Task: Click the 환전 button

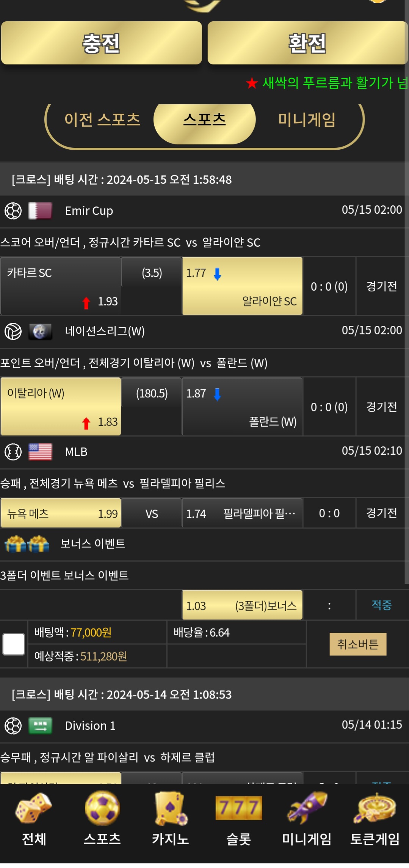Action: (307, 43)
